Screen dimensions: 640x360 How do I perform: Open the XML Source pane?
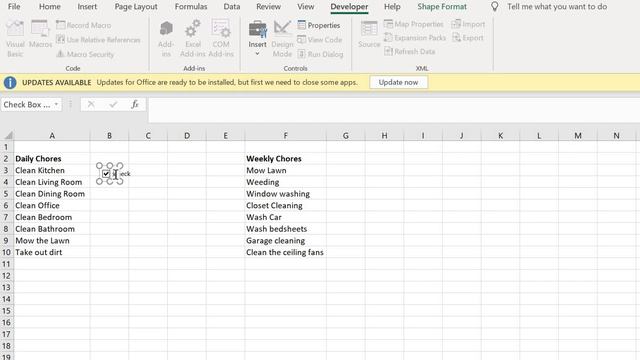(x=369, y=35)
